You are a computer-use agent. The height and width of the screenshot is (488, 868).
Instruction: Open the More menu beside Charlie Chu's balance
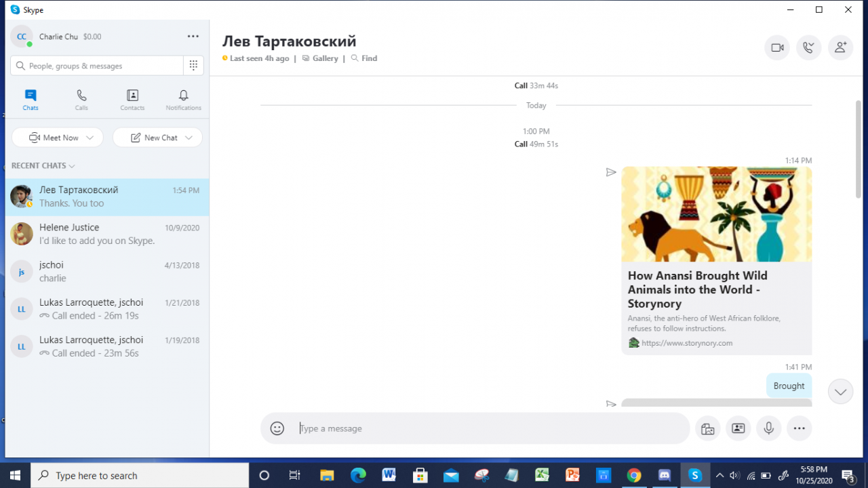tap(193, 37)
